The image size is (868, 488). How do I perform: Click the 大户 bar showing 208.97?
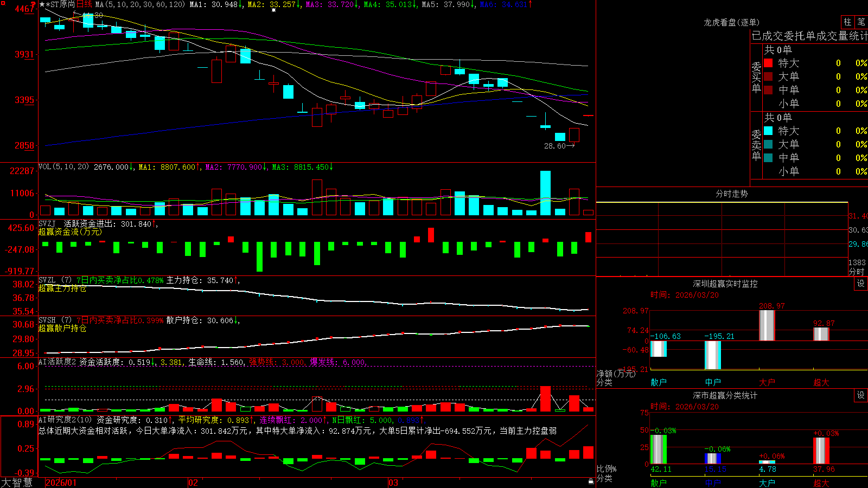coord(767,325)
